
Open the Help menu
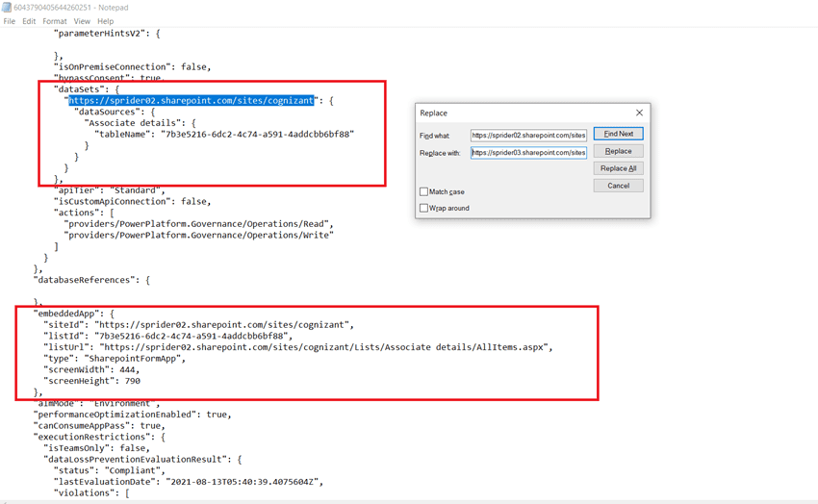click(x=106, y=21)
